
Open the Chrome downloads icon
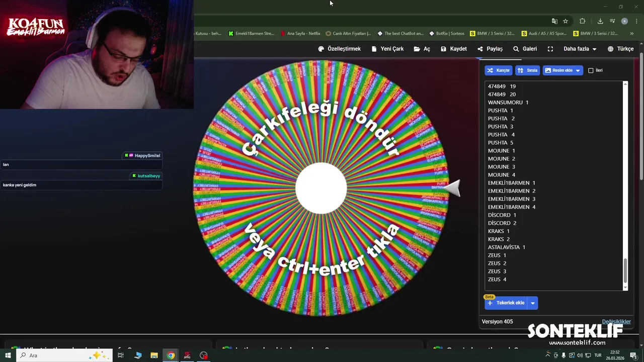(x=600, y=21)
